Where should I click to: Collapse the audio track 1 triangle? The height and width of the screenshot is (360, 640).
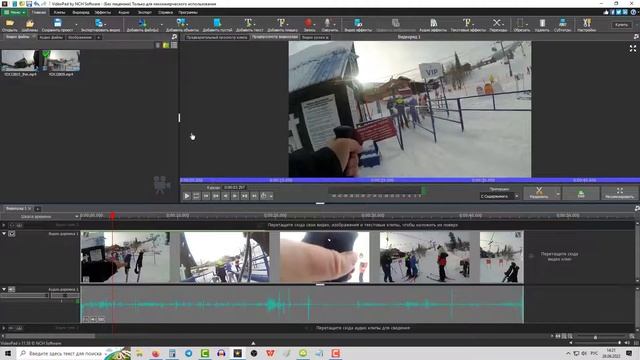[x=4, y=289]
